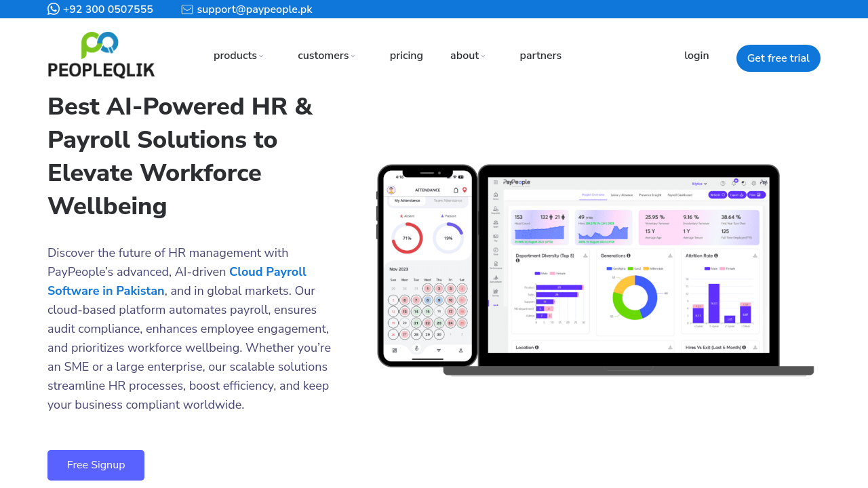
Task: Click the phone number +92 300 0507555
Action: pos(108,9)
